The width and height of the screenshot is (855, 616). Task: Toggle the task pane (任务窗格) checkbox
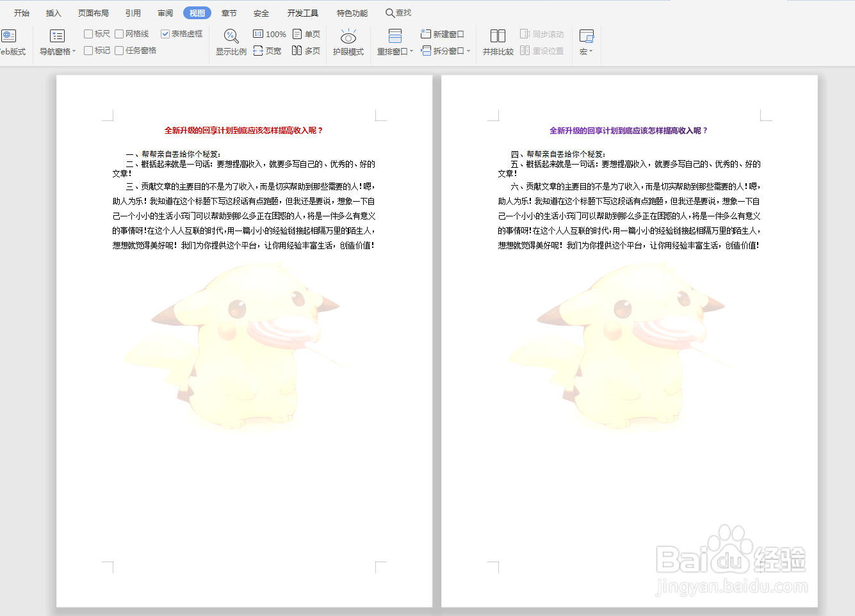point(119,51)
